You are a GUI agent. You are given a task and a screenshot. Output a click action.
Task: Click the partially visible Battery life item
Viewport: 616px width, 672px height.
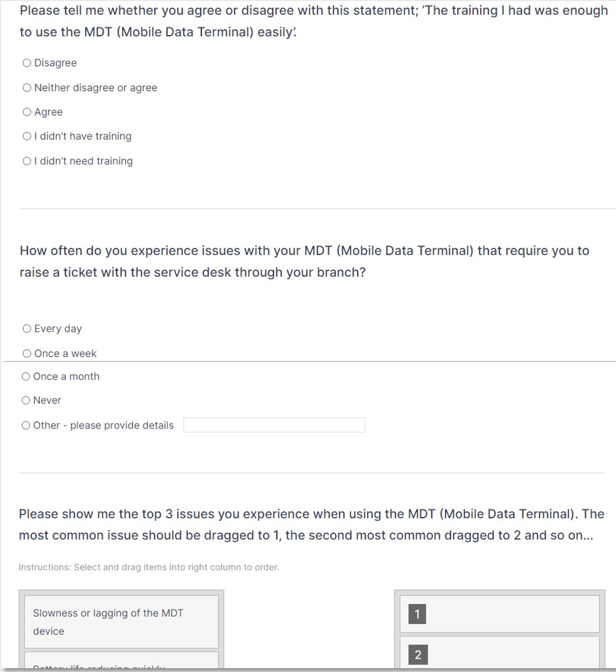coord(121,663)
